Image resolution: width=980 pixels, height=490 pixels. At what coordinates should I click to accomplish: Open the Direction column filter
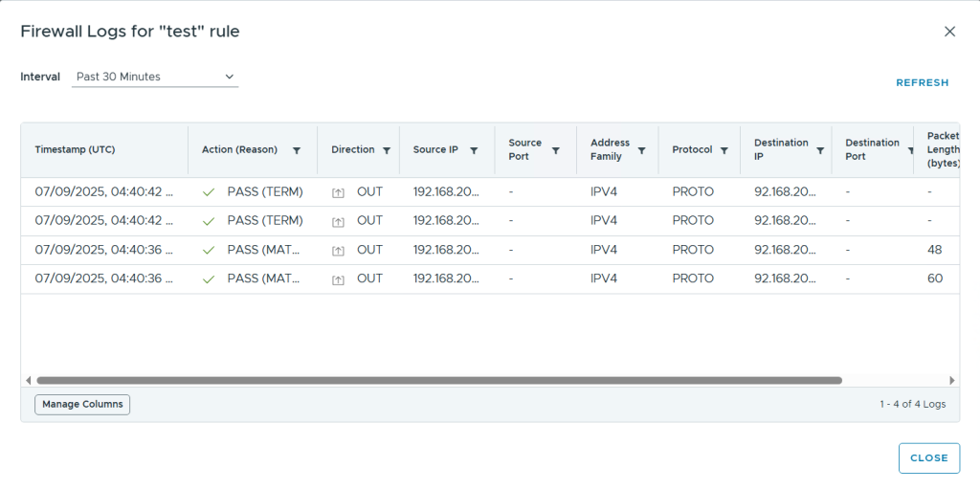click(387, 150)
